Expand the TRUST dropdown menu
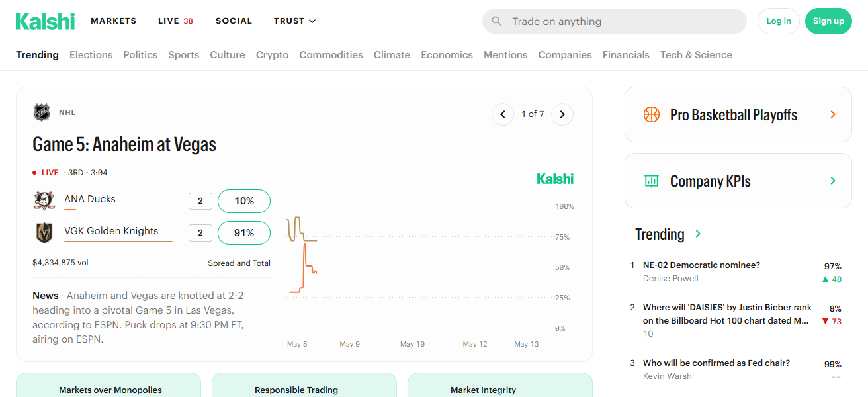Screen dimensions: 868x397 point(295,21)
